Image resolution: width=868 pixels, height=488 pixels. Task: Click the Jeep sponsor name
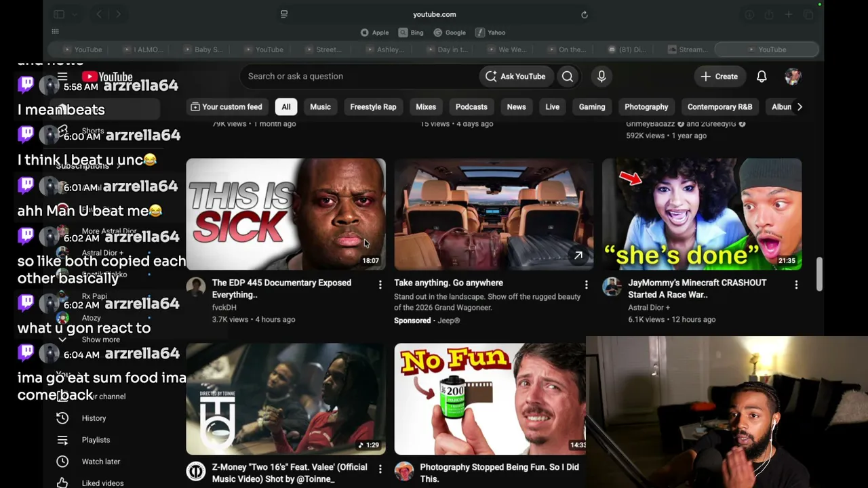point(448,321)
